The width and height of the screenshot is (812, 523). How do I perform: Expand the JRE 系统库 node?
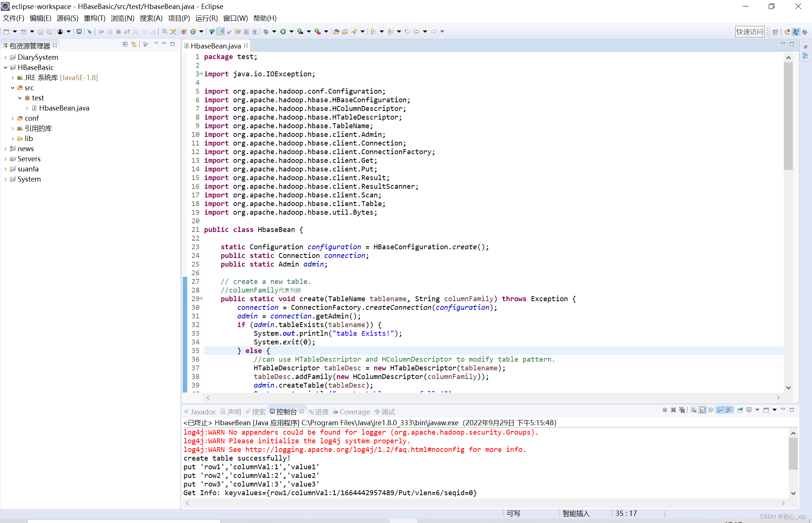[x=12, y=77]
